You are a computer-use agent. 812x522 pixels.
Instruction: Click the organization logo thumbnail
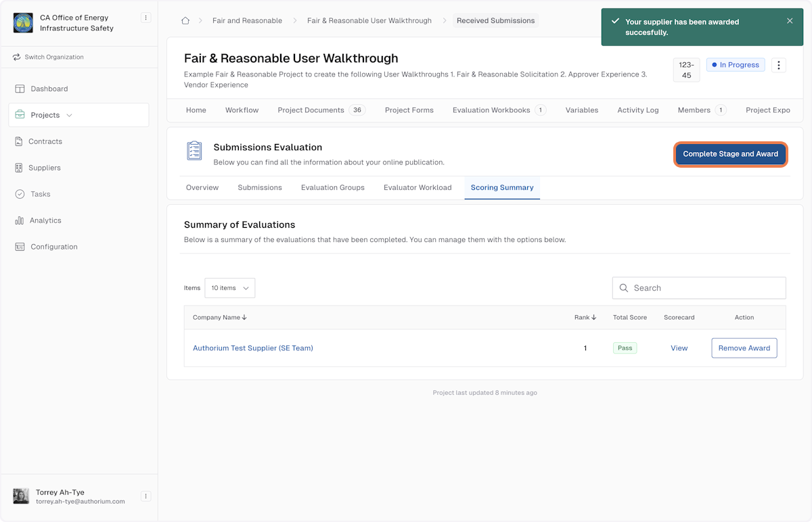point(23,23)
